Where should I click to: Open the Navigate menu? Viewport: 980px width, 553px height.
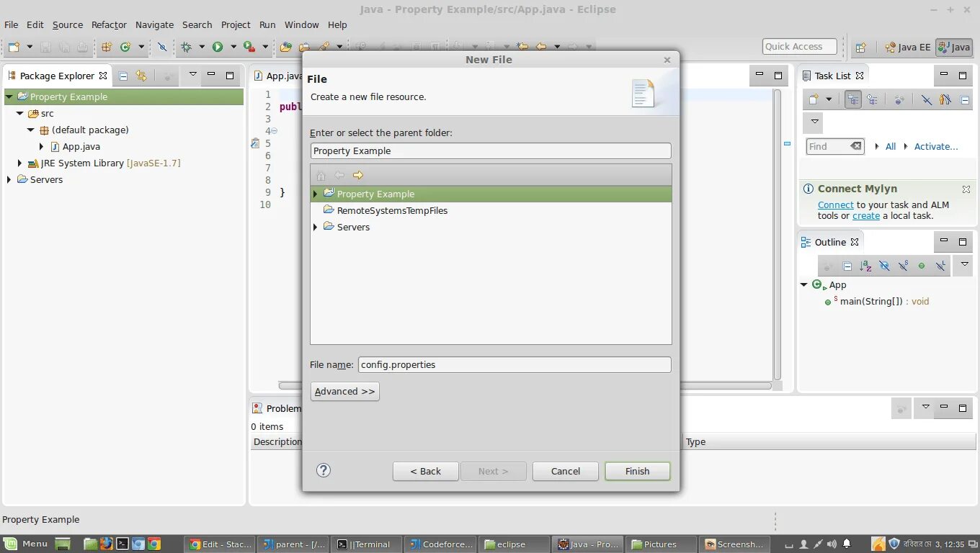click(x=154, y=24)
